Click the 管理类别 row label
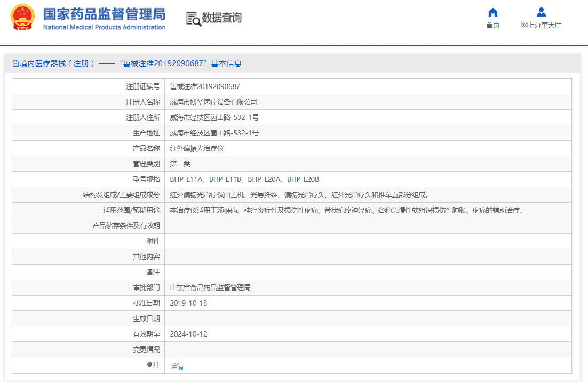588x383 pixels. 146,164
